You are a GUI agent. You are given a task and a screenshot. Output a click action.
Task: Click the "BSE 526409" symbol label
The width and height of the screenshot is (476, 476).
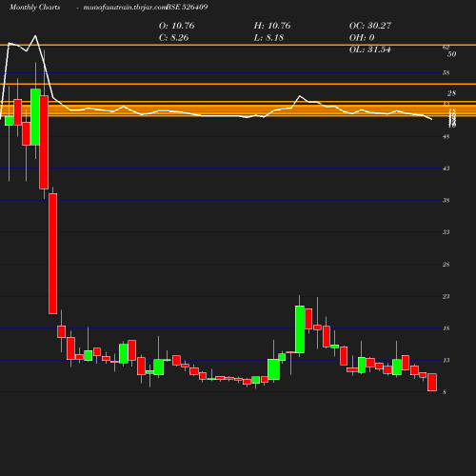coord(187,7)
